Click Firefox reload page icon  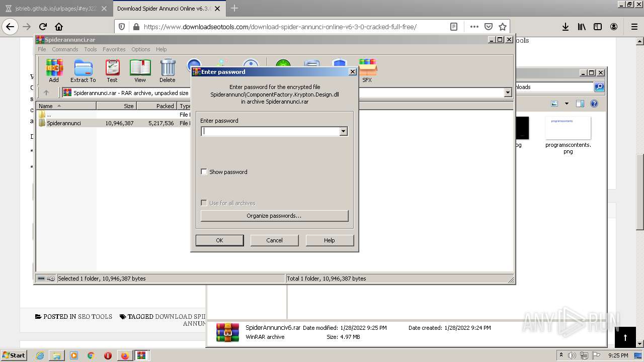(x=43, y=27)
